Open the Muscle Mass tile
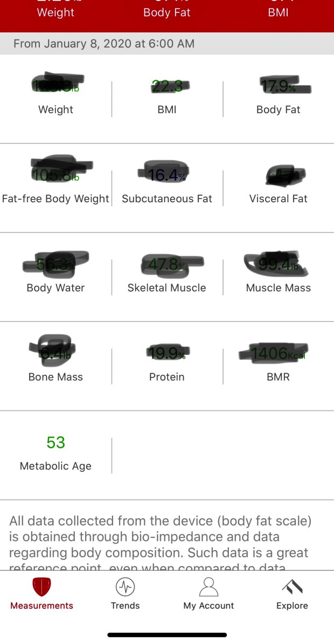Viewport: 334px width, 644px height. pos(278,276)
